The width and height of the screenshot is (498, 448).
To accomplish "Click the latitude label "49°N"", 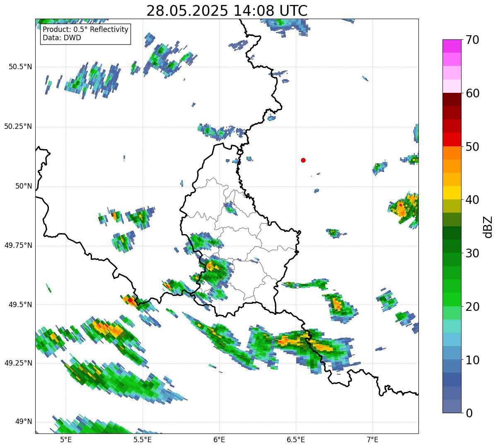I will tap(24, 422).
